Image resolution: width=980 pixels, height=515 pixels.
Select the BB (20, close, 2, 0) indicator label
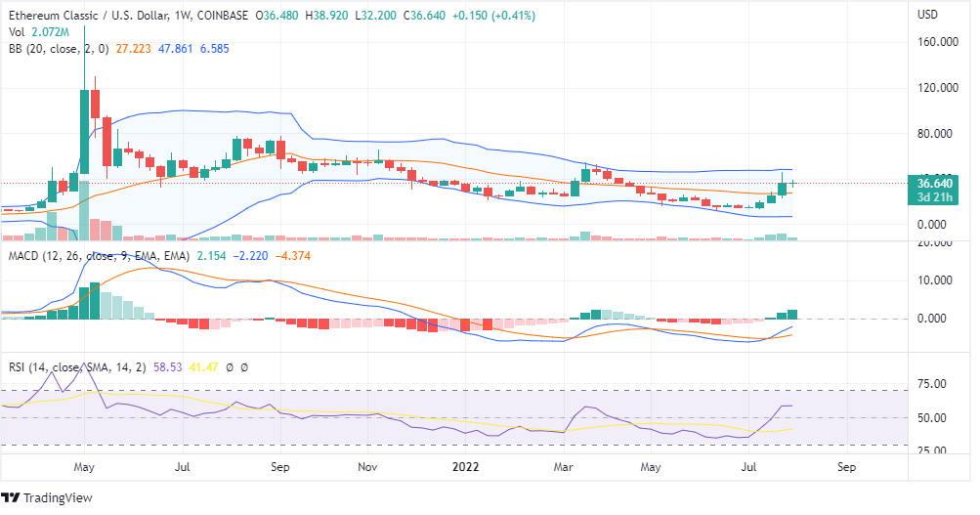click(63, 48)
